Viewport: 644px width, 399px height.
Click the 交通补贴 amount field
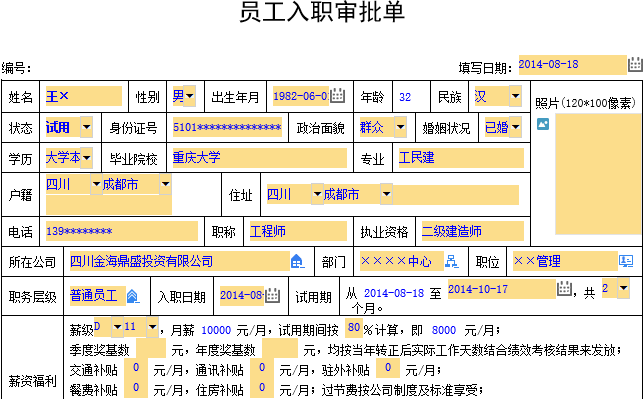[x=136, y=368]
